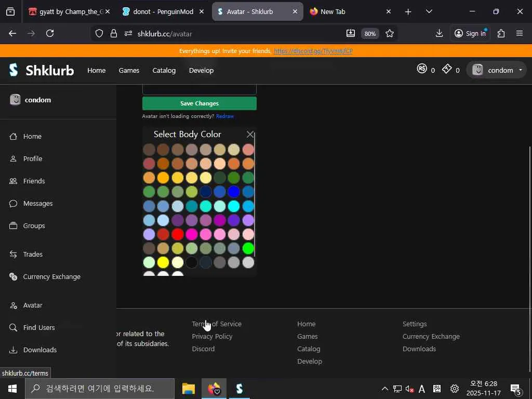Image resolution: width=532 pixels, height=399 pixels.
Task: Open Settings footer link
Action: point(415,324)
